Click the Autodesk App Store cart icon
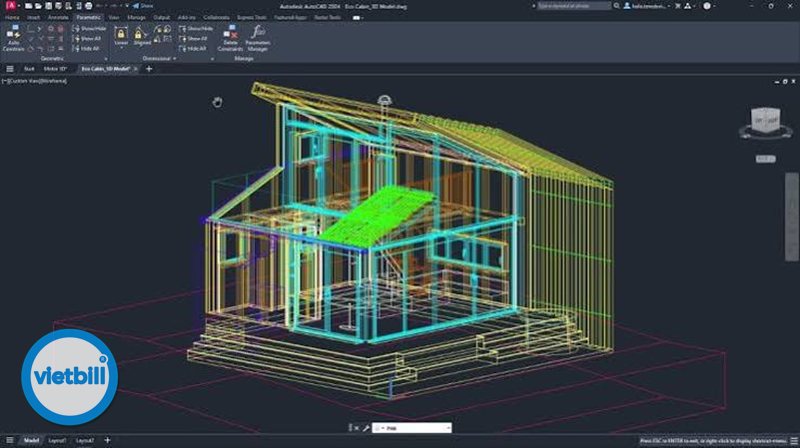The height and width of the screenshot is (448, 800). (x=678, y=6)
